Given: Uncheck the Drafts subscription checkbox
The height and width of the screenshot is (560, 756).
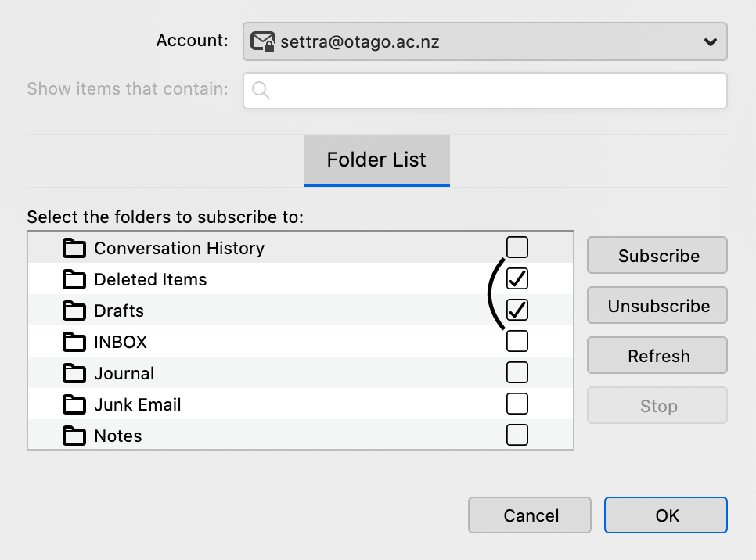Looking at the screenshot, I should 517,310.
